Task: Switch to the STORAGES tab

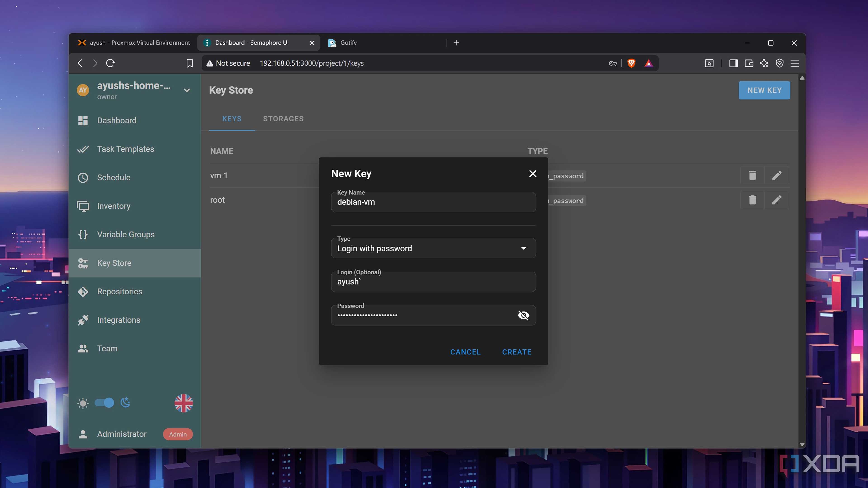Action: coord(283,119)
